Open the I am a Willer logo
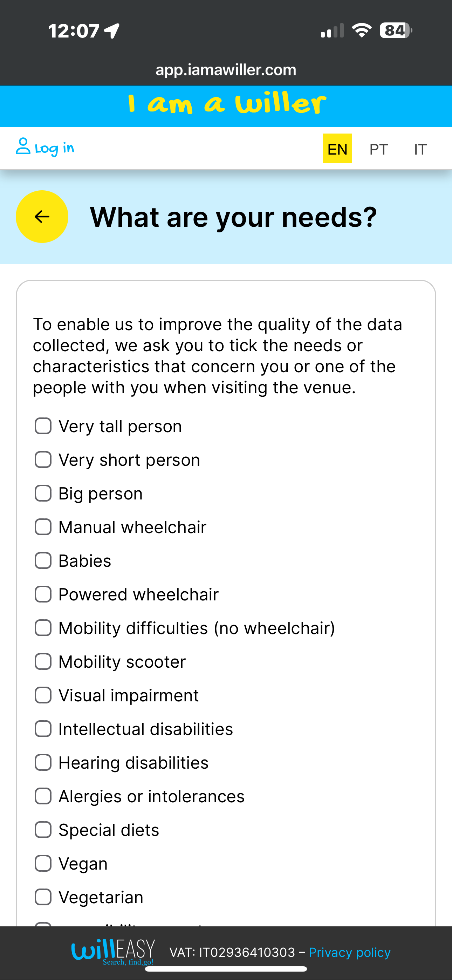This screenshot has width=452, height=980. pos(227,103)
